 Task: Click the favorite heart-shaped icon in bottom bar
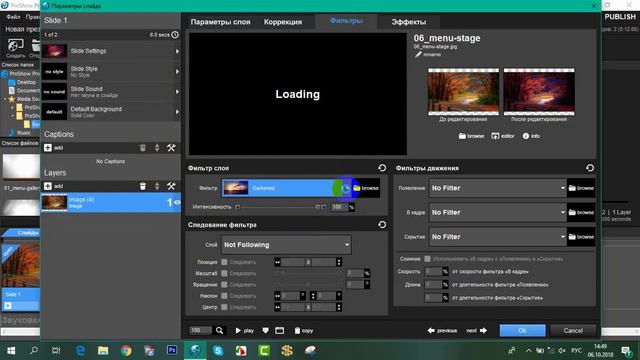[x=266, y=331]
